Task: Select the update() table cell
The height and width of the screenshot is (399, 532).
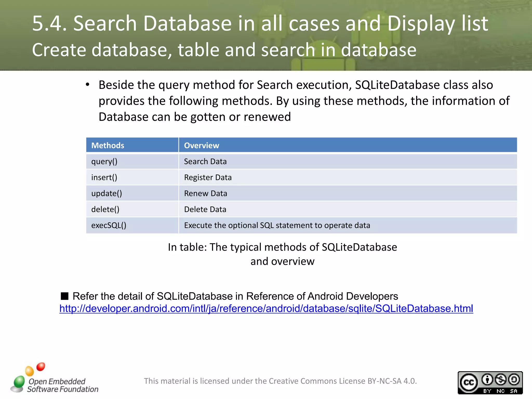Action: [x=132, y=193]
